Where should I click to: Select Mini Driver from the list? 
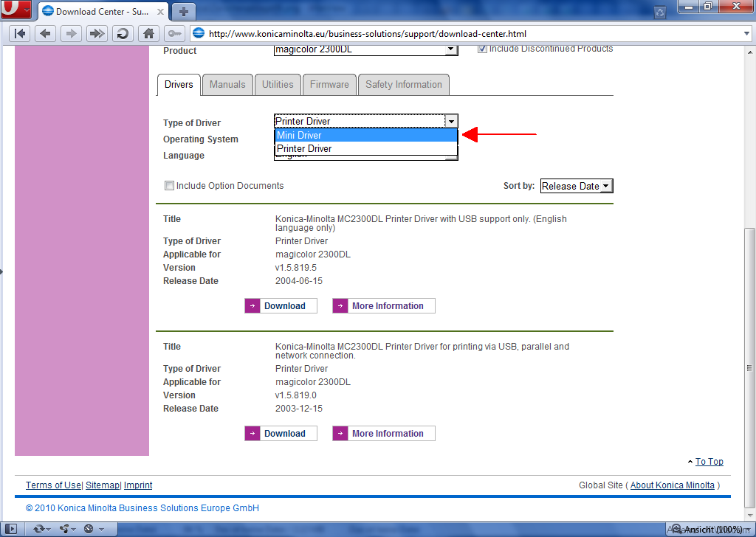[366, 135]
